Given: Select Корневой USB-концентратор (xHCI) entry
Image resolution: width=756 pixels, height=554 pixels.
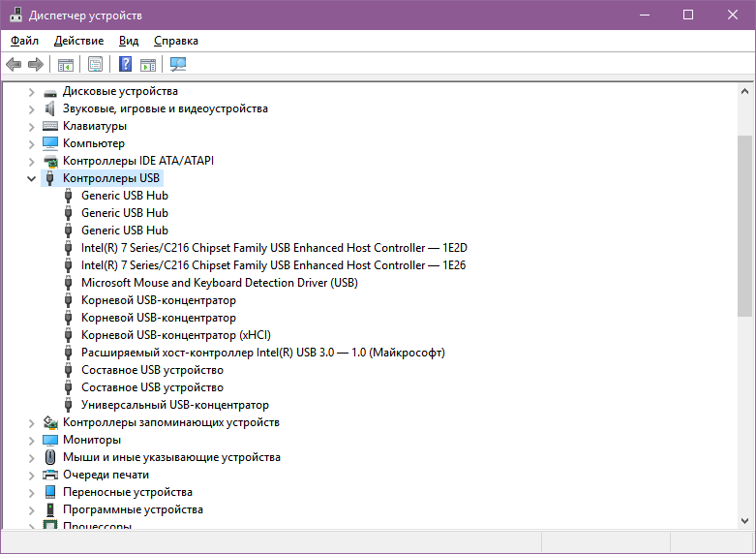Looking at the screenshot, I should click(x=176, y=335).
